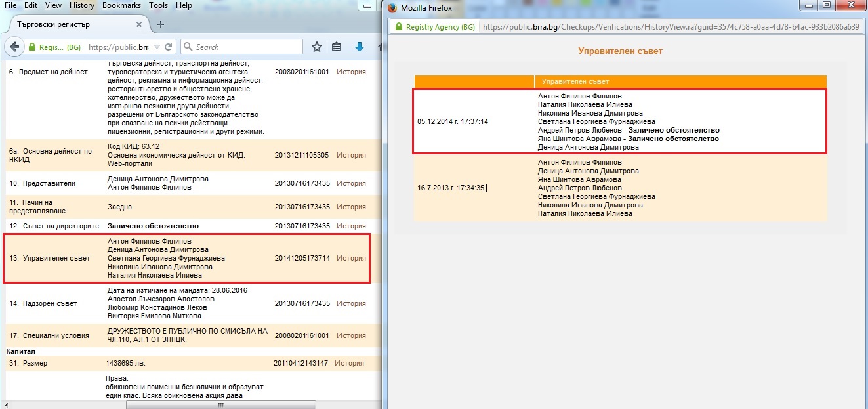Click the Заедно value
This screenshot has width=868, height=409.
120,207
